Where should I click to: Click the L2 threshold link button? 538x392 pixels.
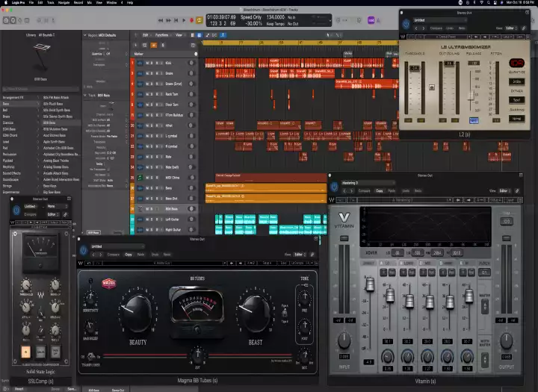[x=432, y=87]
